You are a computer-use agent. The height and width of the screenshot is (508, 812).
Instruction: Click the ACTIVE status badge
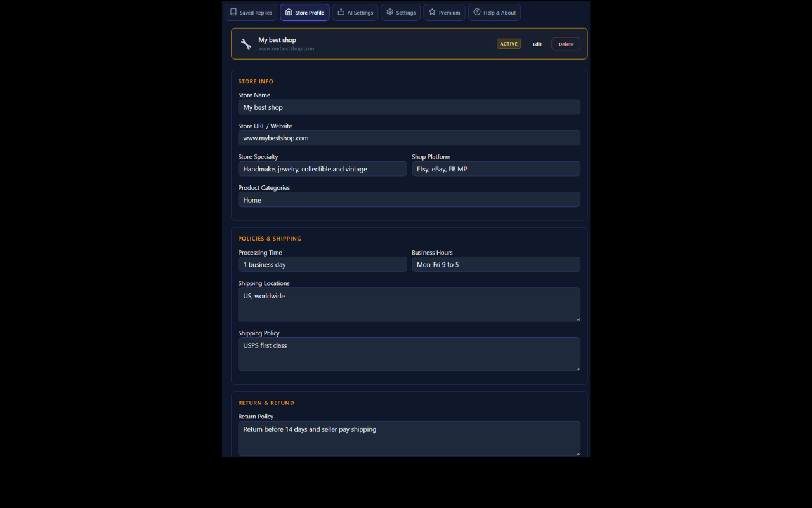509,44
